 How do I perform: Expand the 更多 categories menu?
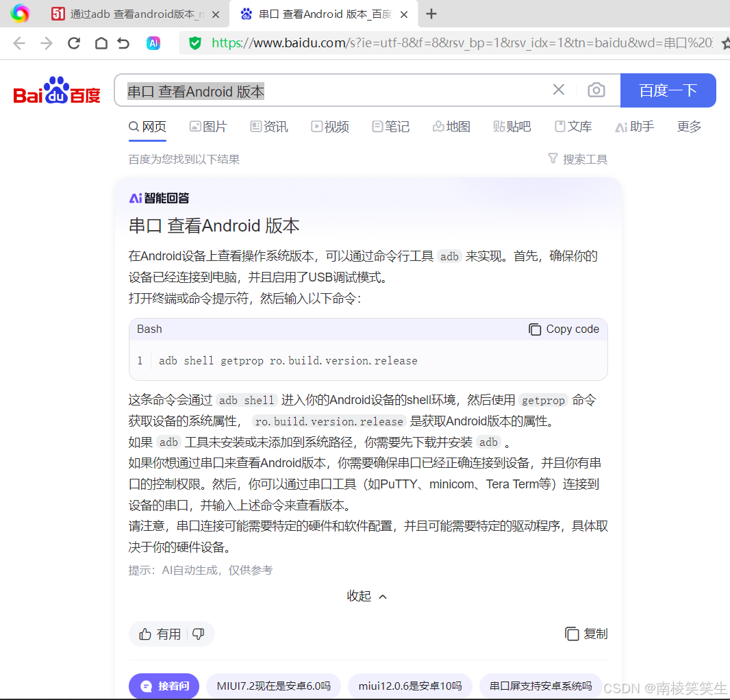click(689, 127)
